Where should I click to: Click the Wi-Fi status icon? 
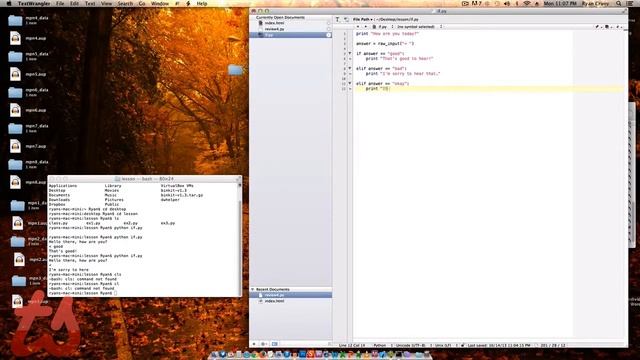tap(527, 3)
